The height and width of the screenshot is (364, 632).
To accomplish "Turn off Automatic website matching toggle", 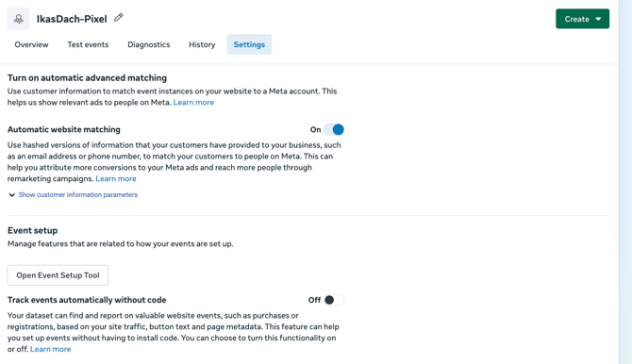I will point(334,129).
